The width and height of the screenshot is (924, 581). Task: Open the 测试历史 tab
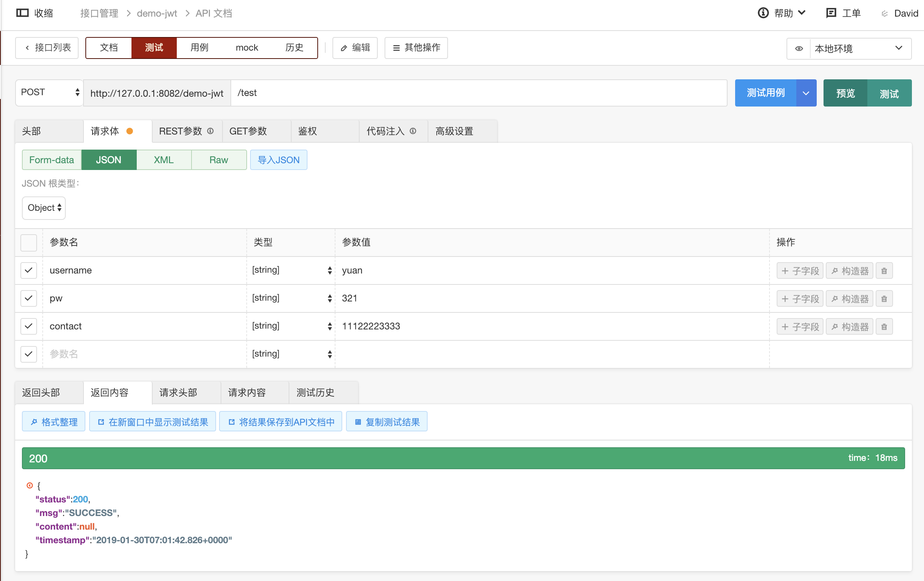[315, 392]
